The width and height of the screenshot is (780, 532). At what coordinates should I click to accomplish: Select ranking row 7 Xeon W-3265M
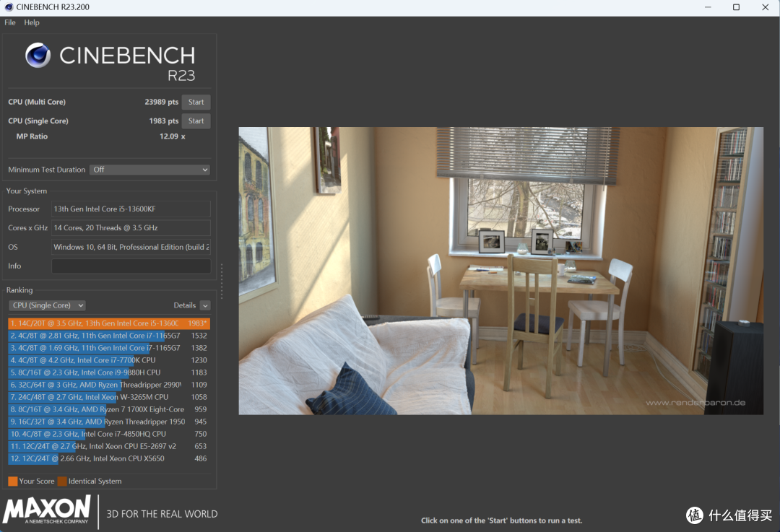109,397
